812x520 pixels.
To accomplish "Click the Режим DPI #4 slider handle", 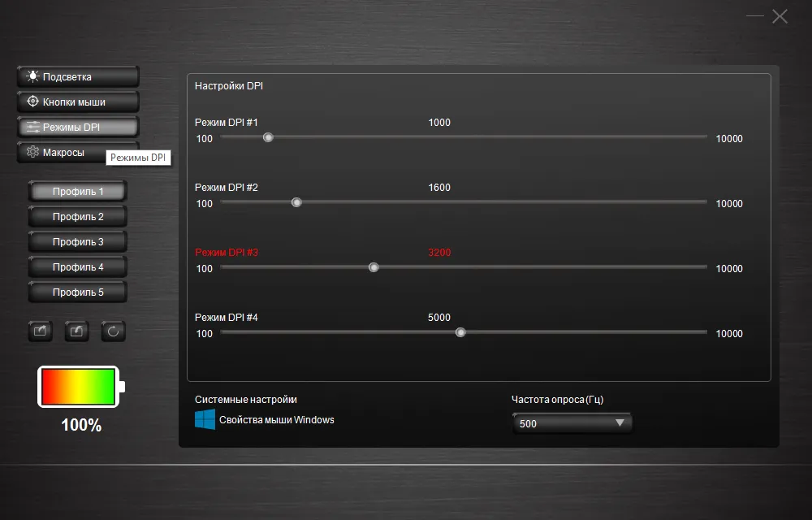I will (460, 332).
